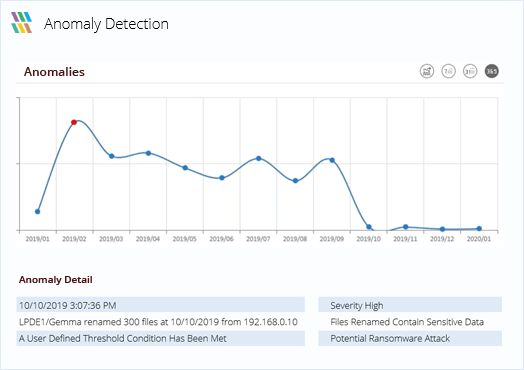Viewport: 524px width, 370px height.
Task: Select the red 2019/02 anomaly point
Action: (x=74, y=122)
